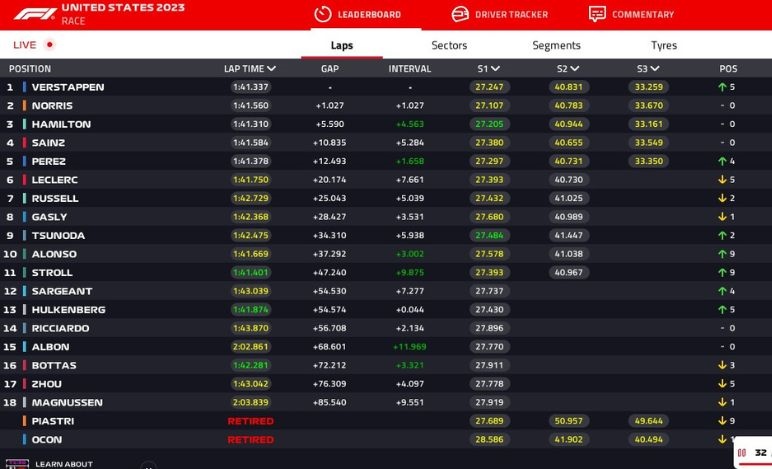Click Verstappen's team color bar

pos(24,87)
